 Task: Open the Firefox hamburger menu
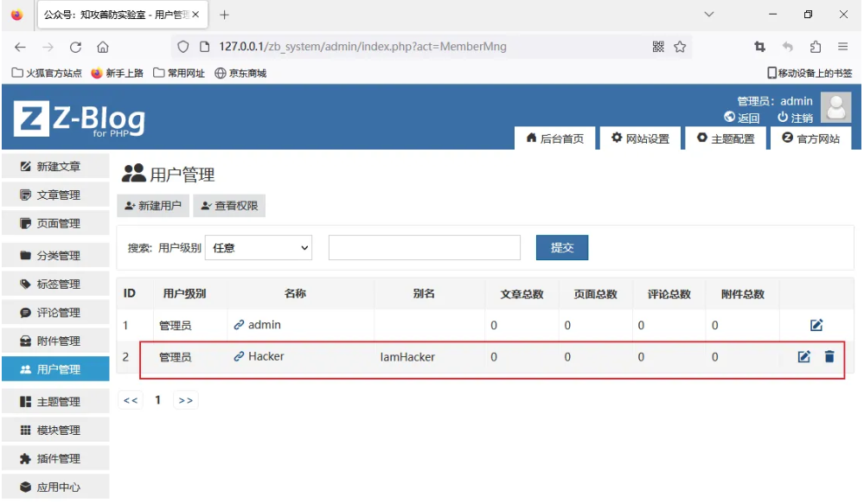[842, 47]
